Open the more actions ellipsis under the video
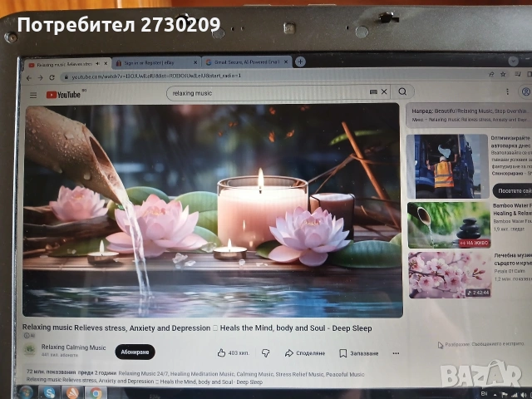 click(396, 353)
